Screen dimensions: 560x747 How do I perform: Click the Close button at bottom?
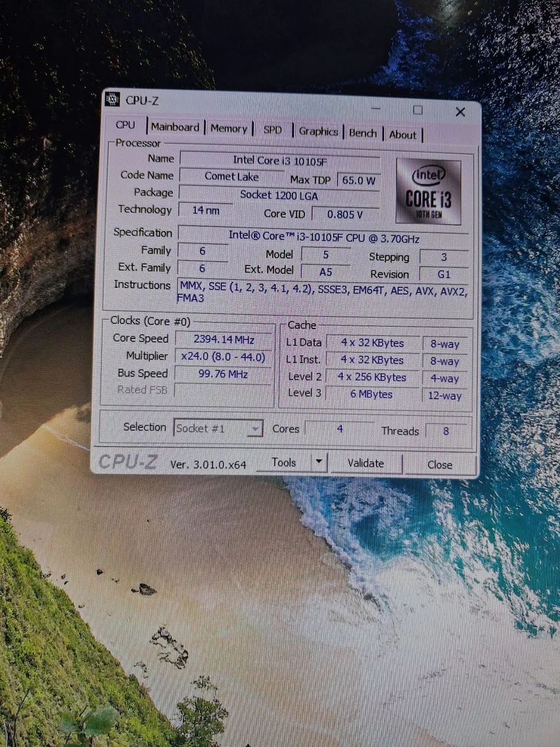point(439,465)
